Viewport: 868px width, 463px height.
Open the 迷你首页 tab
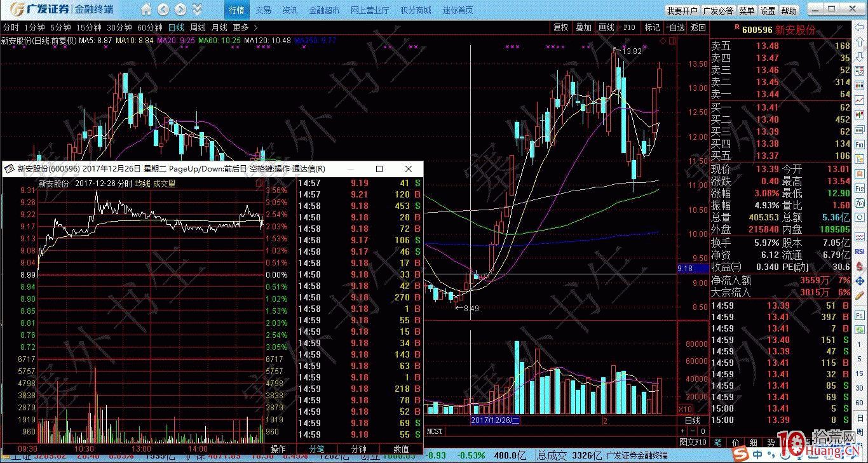pos(458,10)
